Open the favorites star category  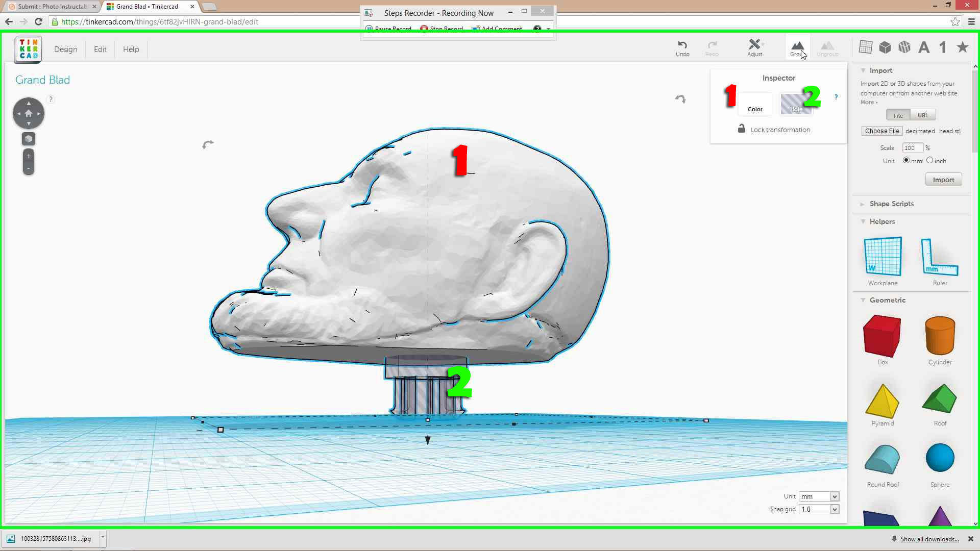point(963,47)
